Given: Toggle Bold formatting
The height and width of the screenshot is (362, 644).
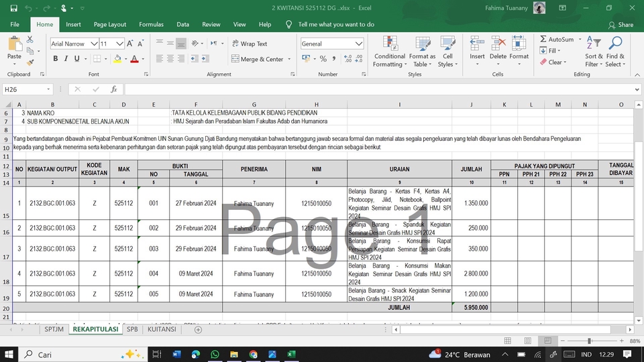Looking at the screenshot, I should (56, 59).
